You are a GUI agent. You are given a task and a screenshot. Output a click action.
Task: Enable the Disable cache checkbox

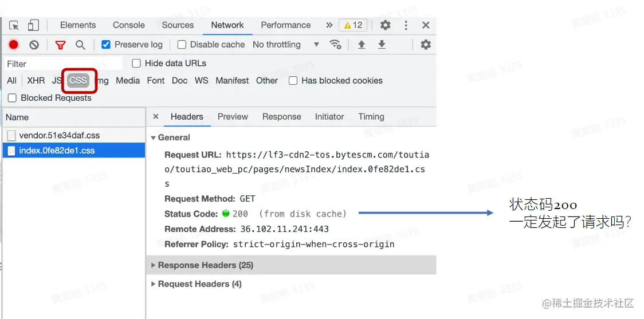182,45
